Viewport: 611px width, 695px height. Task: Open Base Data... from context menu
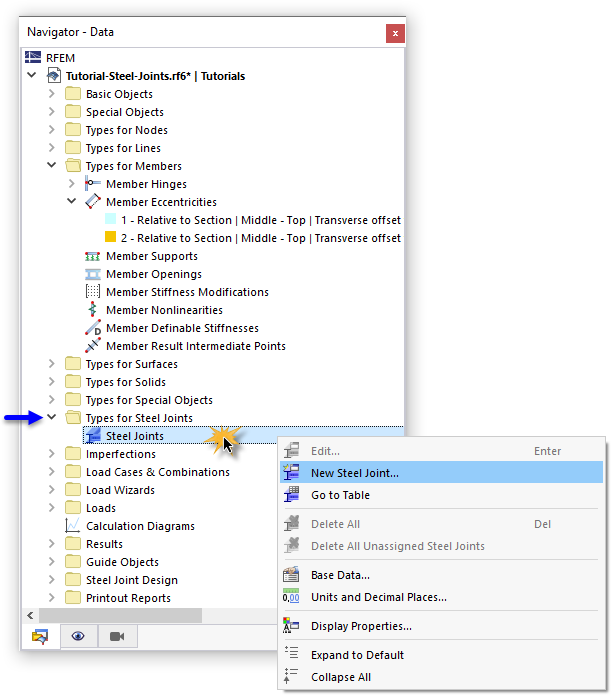pyautogui.click(x=442, y=575)
